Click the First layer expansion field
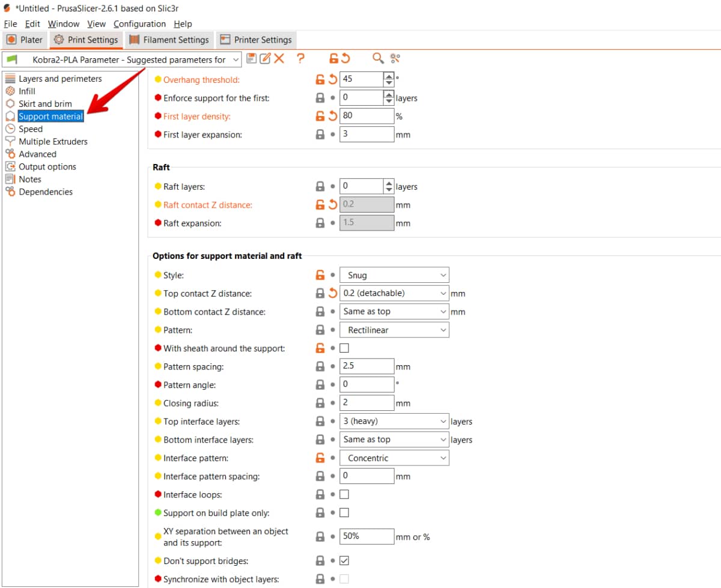 pos(367,135)
